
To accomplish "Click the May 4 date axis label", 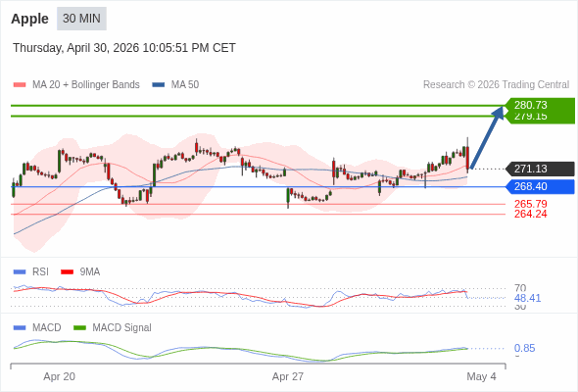I will (481, 376).
